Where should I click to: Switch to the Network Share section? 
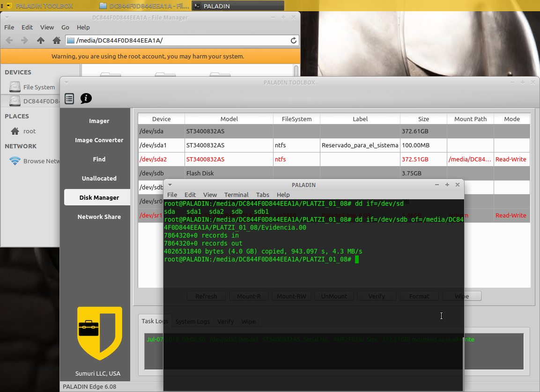(x=99, y=217)
